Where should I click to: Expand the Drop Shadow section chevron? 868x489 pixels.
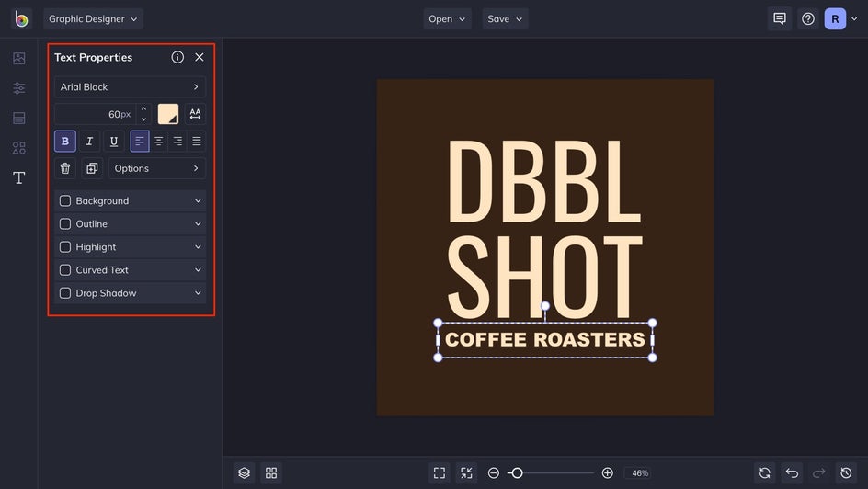click(x=198, y=293)
